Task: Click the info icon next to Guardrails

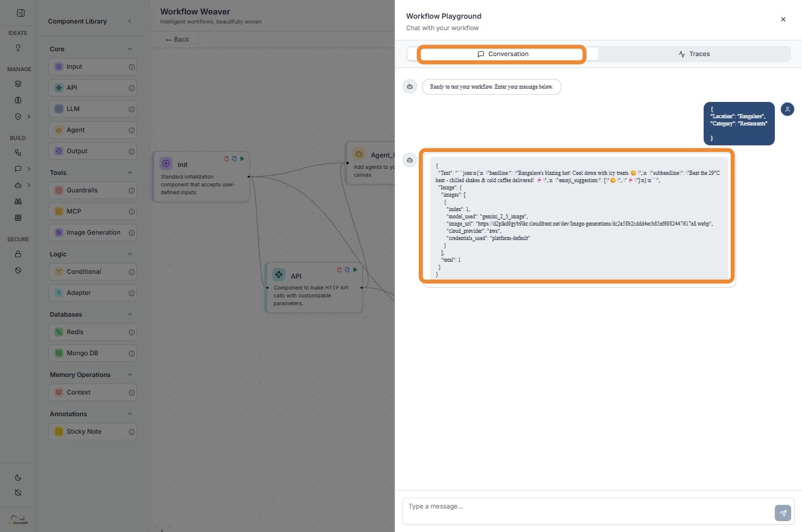Action: (x=132, y=191)
